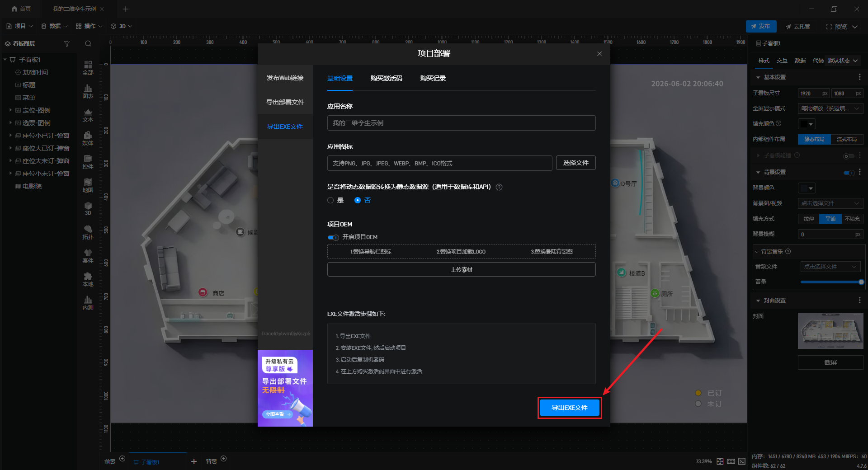Click the search icon above component sidebar

point(88,44)
